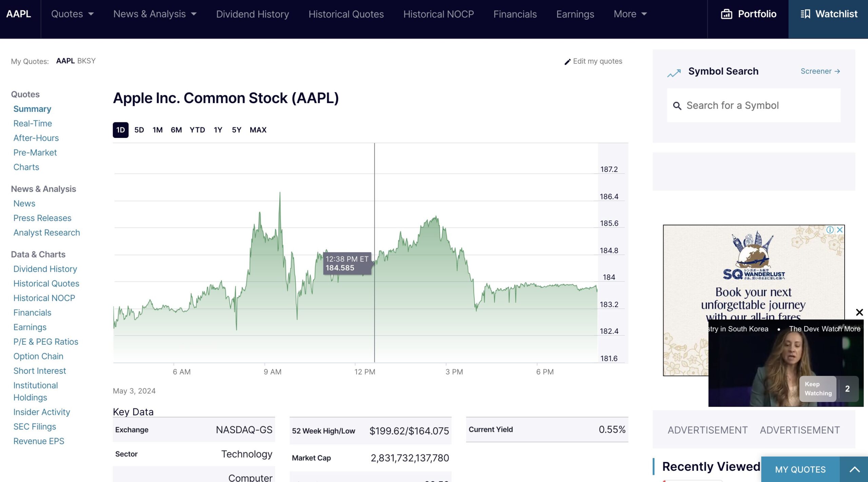Open the Charts sidebar link
The height and width of the screenshot is (482, 868).
pos(26,167)
